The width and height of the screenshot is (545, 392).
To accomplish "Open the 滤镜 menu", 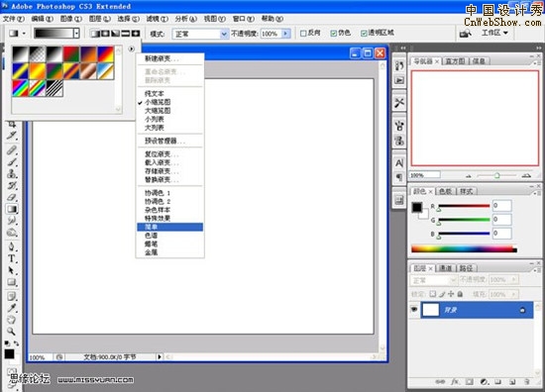I will [x=157, y=19].
